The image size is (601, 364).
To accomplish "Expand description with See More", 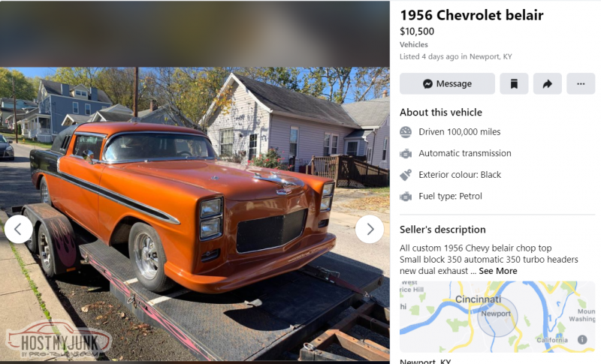I will click(x=498, y=271).
